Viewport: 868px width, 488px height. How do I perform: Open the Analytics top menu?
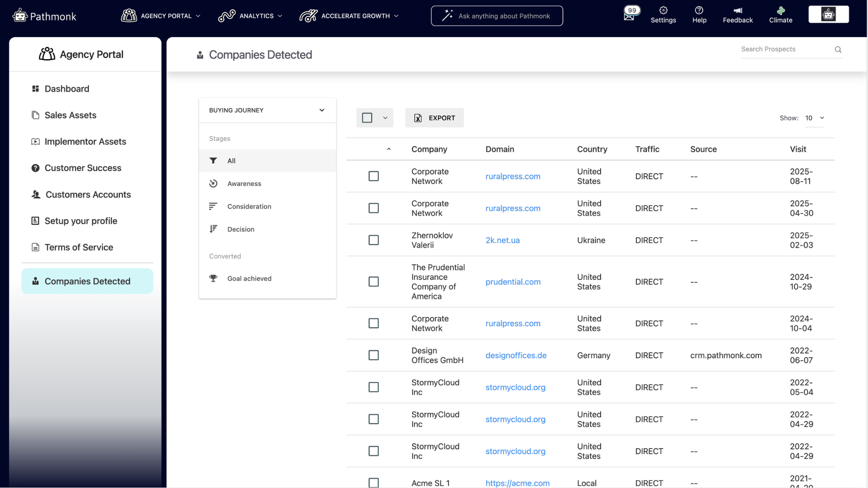[x=250, y=16]
